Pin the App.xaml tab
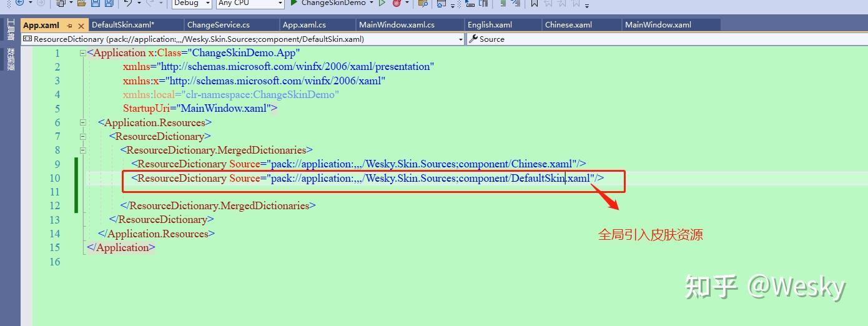The image size is (868, 326). [x=69, y=26]
